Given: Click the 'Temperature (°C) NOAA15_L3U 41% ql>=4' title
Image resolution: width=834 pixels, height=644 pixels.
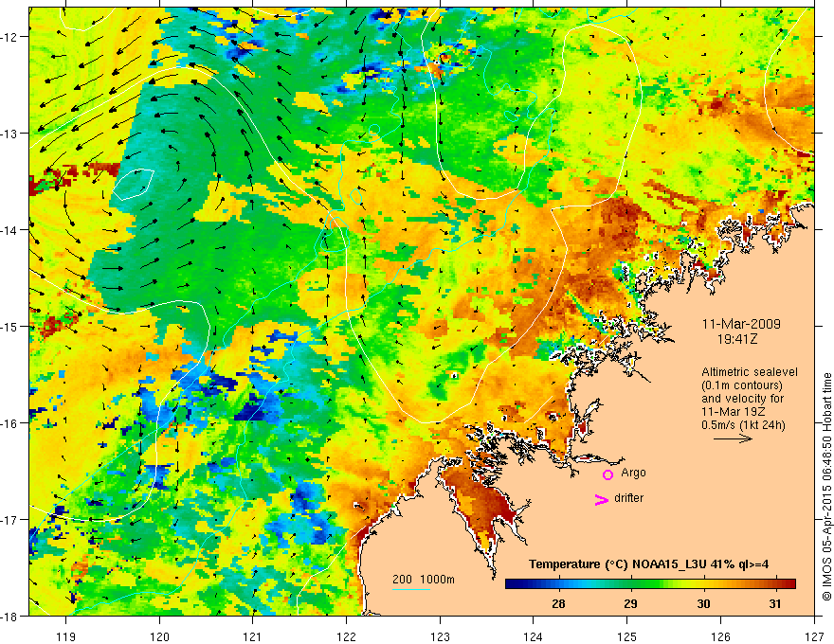Looking at the screenshot, I should [649, 564].
